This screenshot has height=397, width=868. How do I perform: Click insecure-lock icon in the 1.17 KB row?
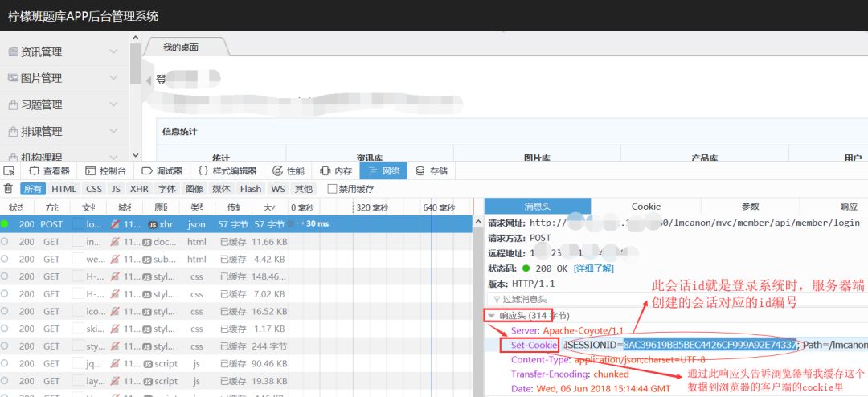tap(115, 329)
